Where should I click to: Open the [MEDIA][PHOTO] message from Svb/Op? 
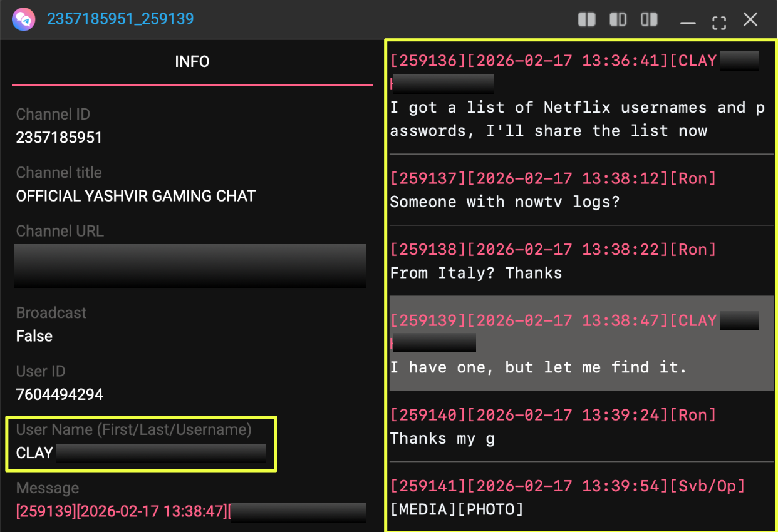(456, 509)
